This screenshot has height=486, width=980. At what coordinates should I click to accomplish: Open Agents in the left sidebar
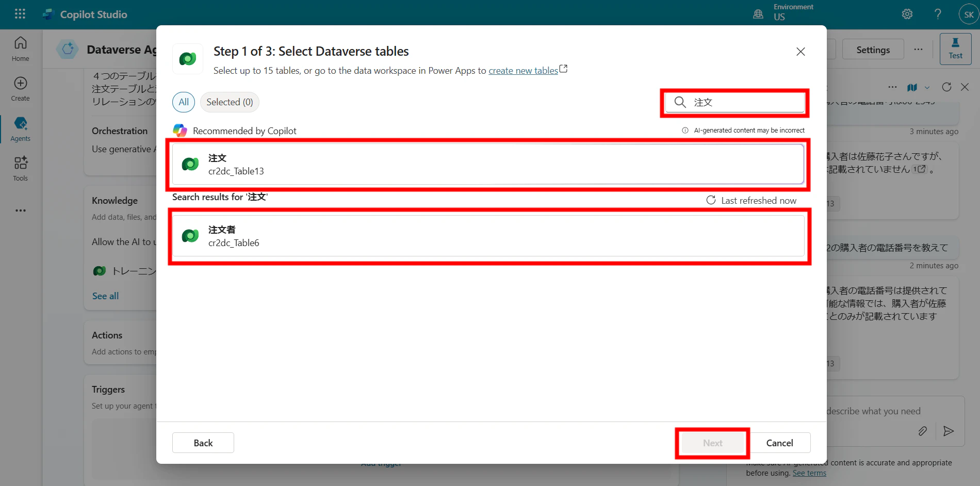(x=21, y=129)
